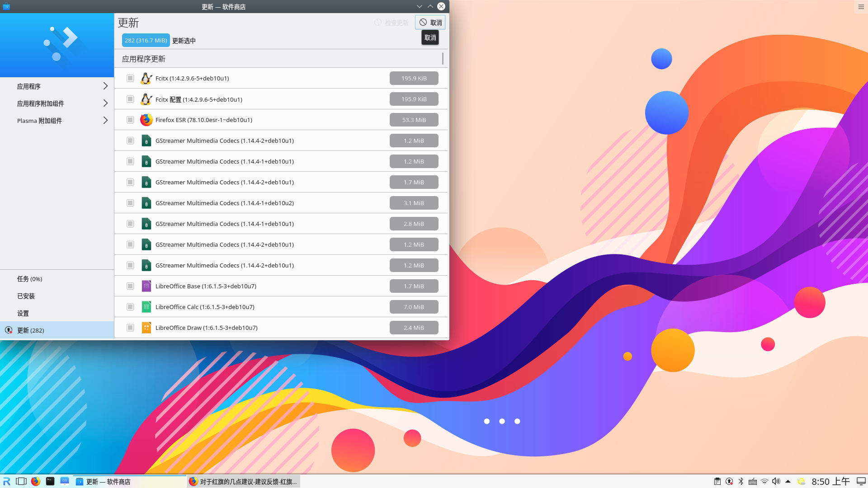868x488 pixels.
Task: Click the LibreOffice Calc spreadsheet icon
Action: click(146, 307)
